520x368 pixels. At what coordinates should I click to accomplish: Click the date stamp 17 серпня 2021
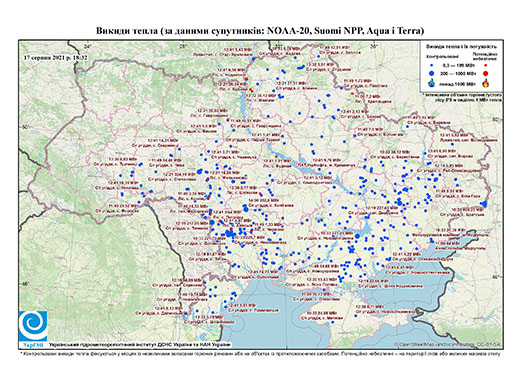click(56, 57)
